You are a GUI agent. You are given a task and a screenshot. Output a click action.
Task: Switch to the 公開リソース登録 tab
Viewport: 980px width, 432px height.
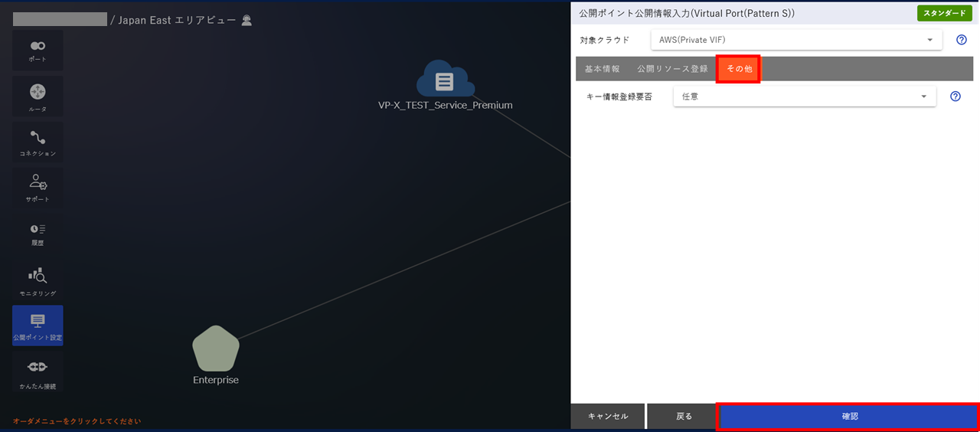(673, 69)
